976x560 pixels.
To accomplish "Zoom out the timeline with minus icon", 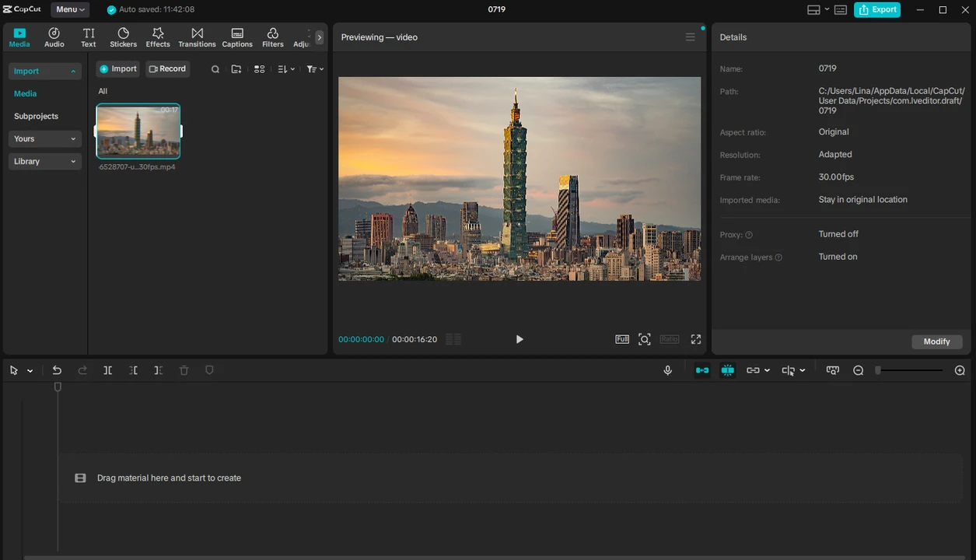I will pyautogui.click(x=859, y=370).
